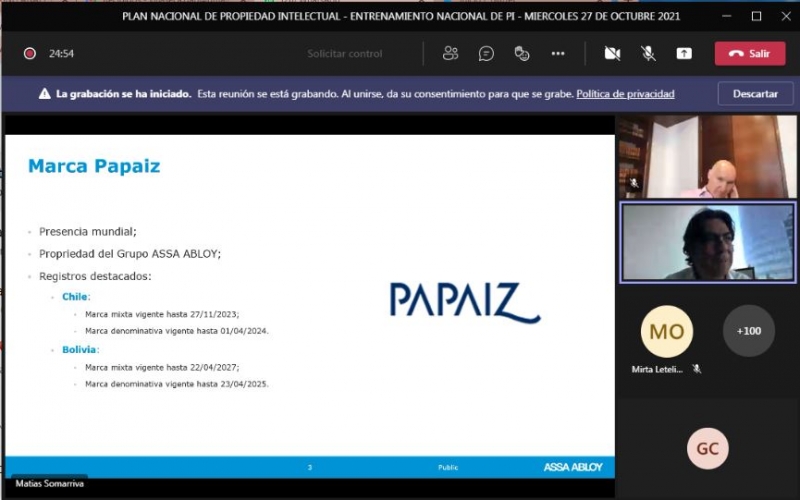The height and width of the screenshot is (500, 800).
Task: Turn on the camera
Action: tap(612, 54)
